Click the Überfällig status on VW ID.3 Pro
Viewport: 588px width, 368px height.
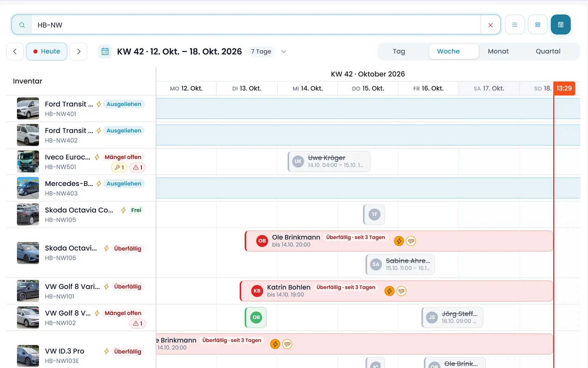(x=127, y=352)
